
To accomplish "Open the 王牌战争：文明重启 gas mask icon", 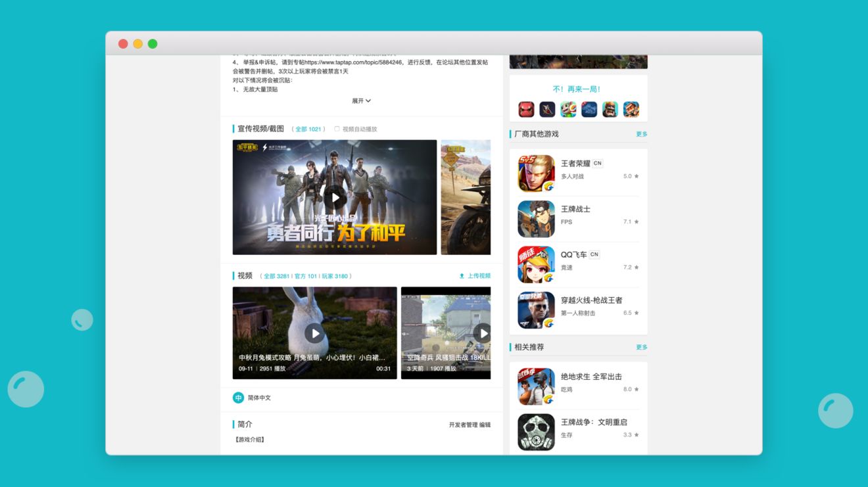I will [536, 432].
